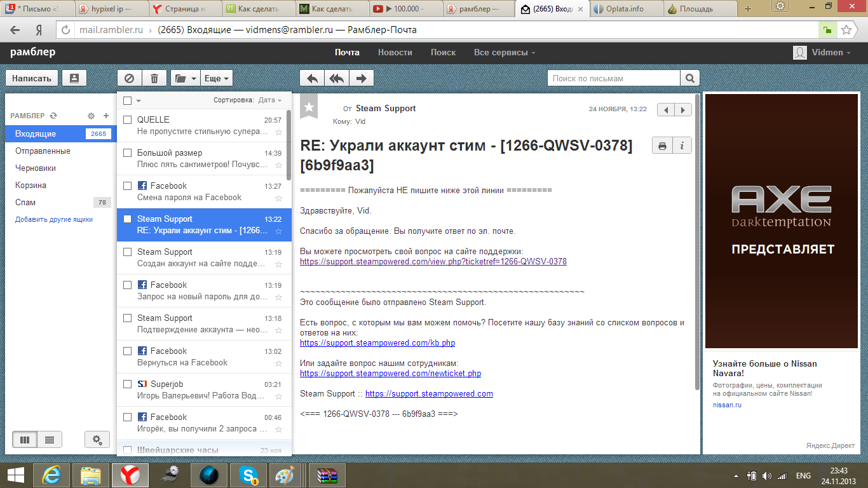The width and height of the screenshot is (868, 488).
Task: Expand the Еще dropdown menu
Action: click(217, 78)
